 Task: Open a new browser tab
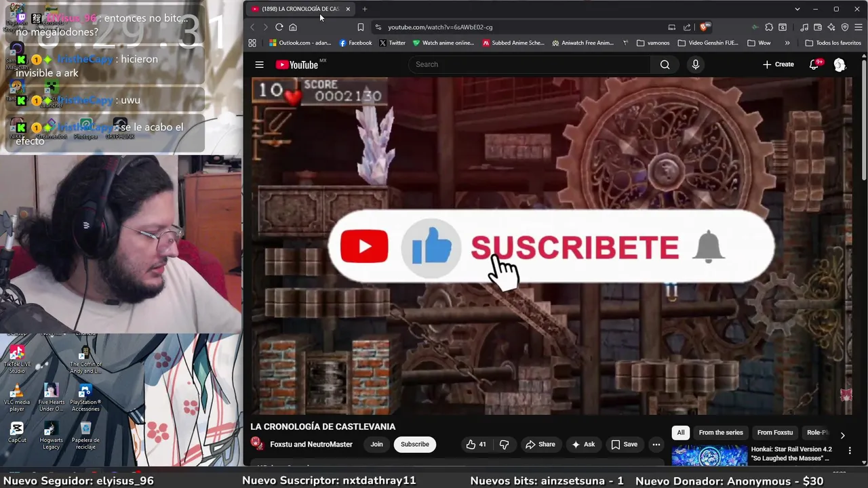coord(365,9)
